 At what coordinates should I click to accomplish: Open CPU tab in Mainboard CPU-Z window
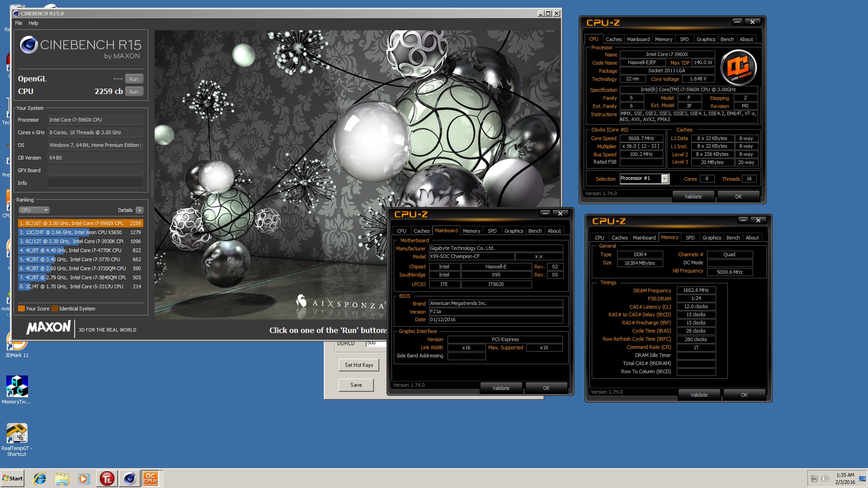[x=401, y=231]
